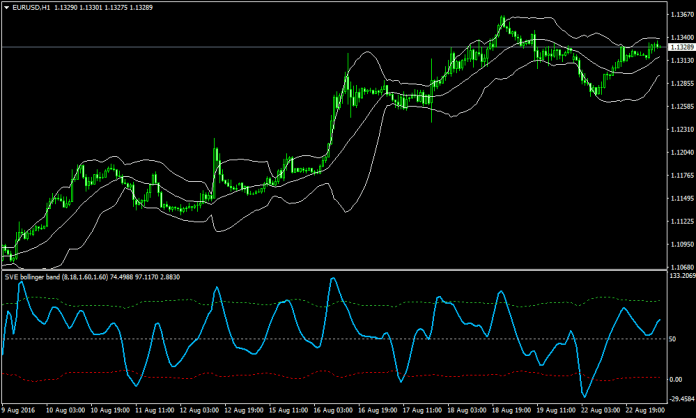The image size is (696, 418).
Task: Click the 16 Aug 03:00 time label
Action: [x=329, y=410]
